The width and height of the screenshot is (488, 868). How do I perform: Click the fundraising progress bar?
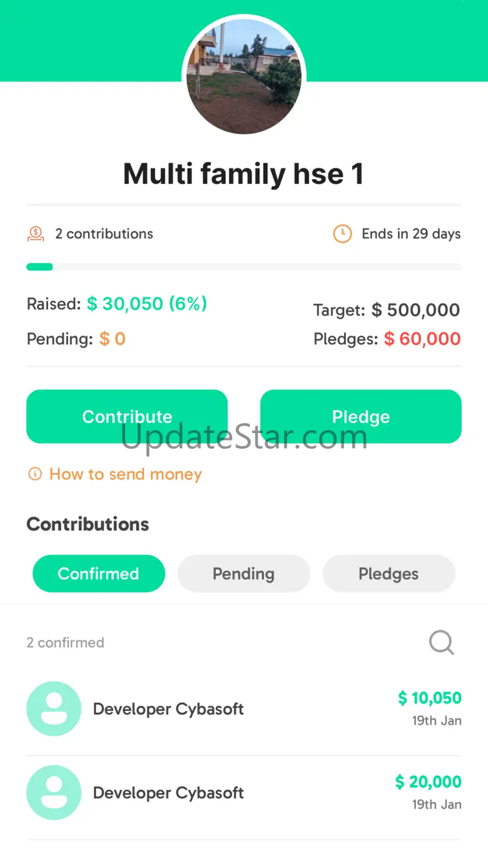pyautogui.click(x=244, y=267)
